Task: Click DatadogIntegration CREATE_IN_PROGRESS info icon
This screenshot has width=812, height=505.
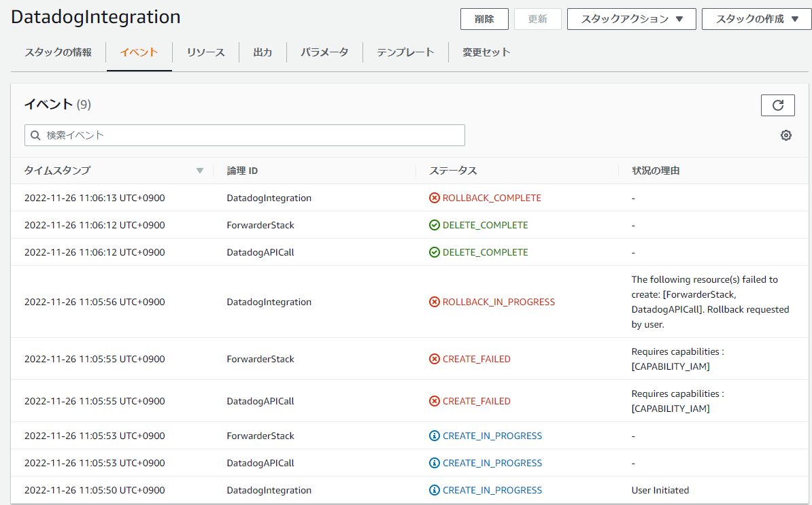Action: coord(434,490)
